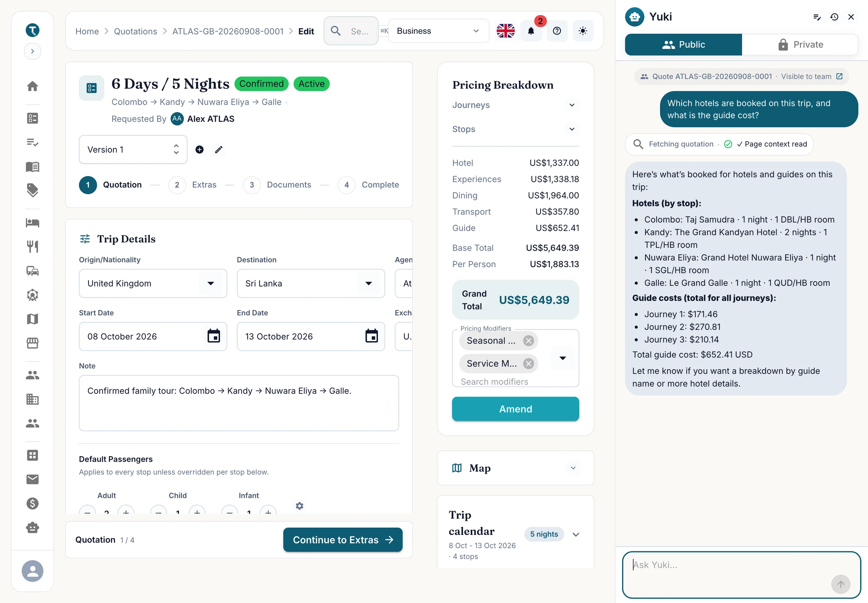
Task: Click the help question mark icon
Action: [x=557, y=31]
